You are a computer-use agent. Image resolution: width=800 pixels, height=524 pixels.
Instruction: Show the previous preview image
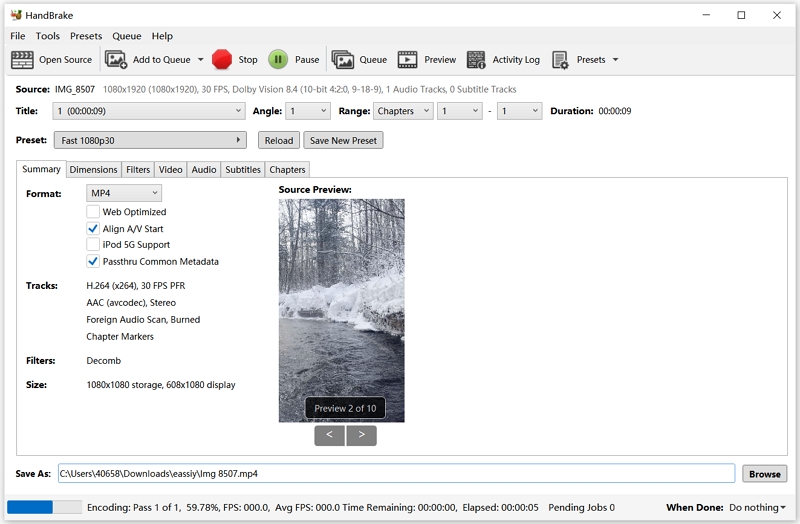329,435
